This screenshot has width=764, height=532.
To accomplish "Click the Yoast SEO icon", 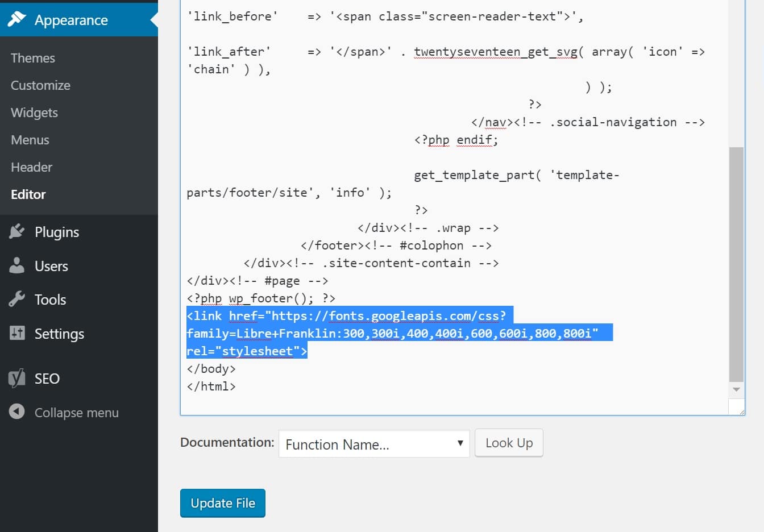I will [16, 378].
